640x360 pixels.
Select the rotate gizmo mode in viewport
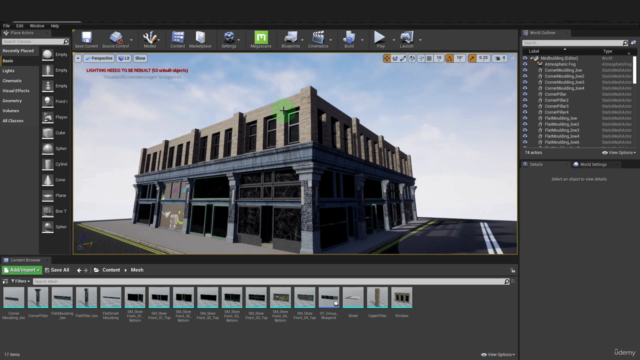pos(395,58)
